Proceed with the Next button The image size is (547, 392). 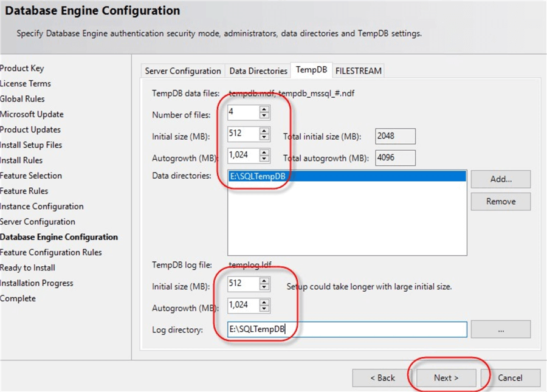point(446,378)
